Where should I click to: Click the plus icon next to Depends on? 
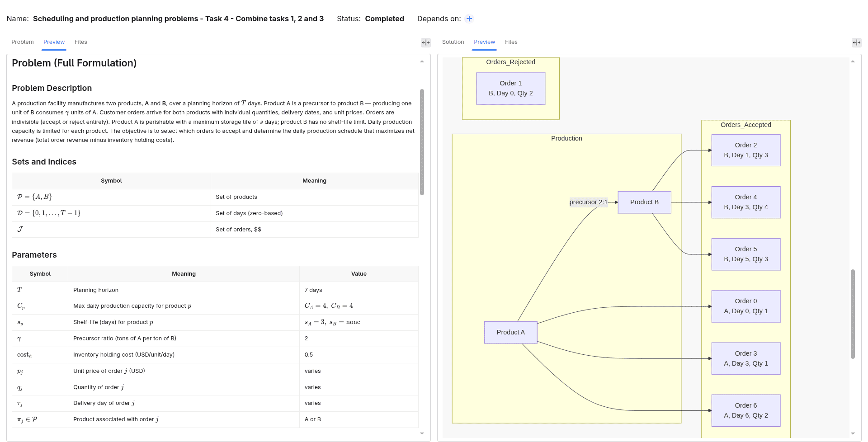469,19
